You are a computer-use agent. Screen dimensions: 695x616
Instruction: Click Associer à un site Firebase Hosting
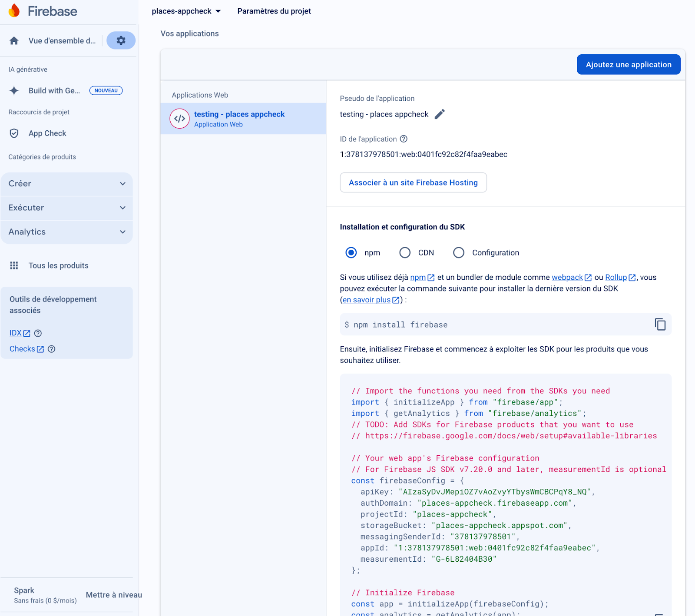tap(413, 182)
